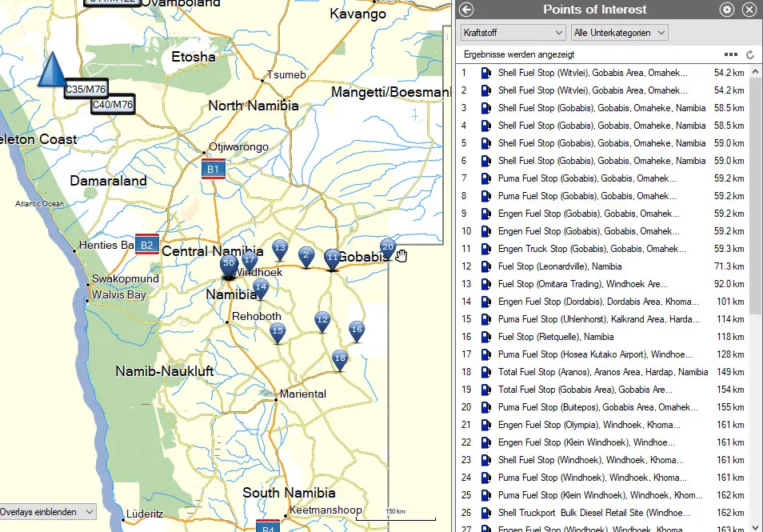
Task: Click the Otjiwarongo city label
Action: (x=238, y=146)
